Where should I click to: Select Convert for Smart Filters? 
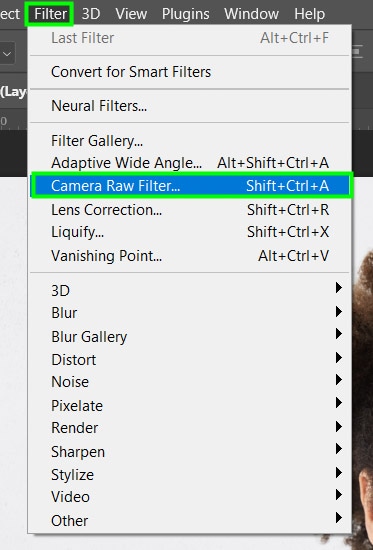pos(190,72)
